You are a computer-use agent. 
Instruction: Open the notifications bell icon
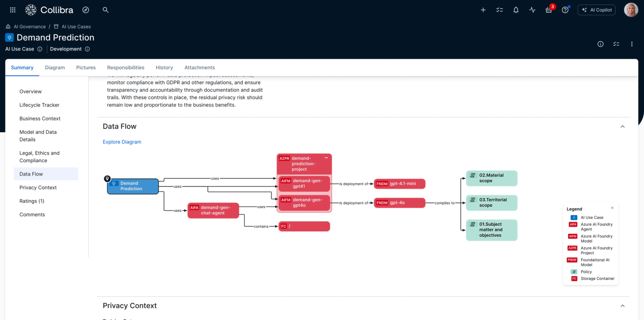[x=516, y=10]
